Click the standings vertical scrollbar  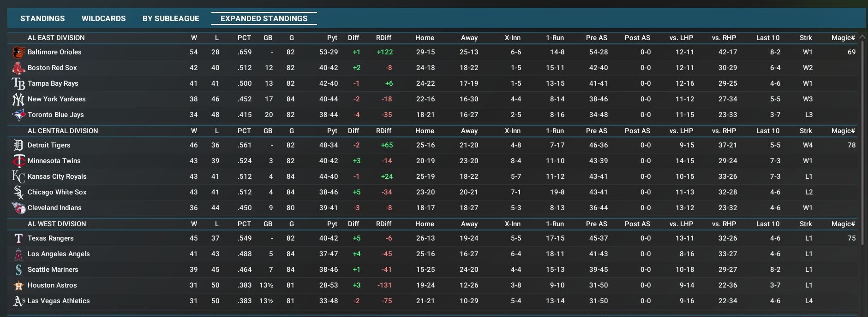click(x=862, y=143)
